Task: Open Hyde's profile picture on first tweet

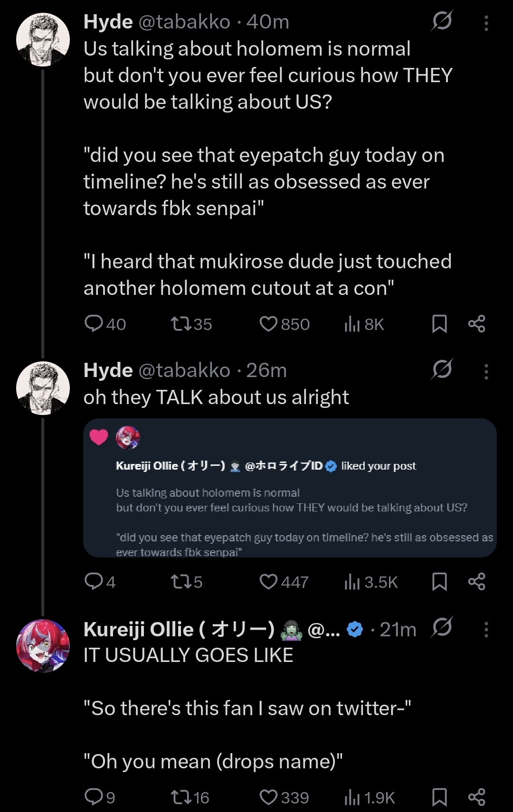Action: pos(43,39)
